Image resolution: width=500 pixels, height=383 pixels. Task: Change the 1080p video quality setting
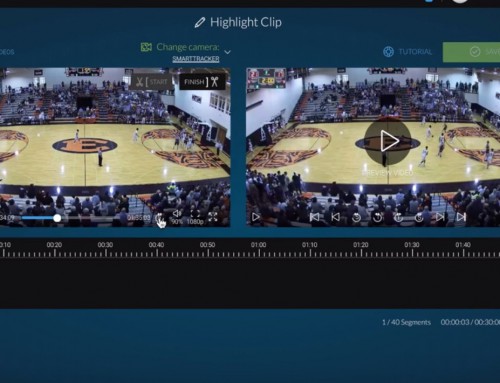tap(195, 222)
